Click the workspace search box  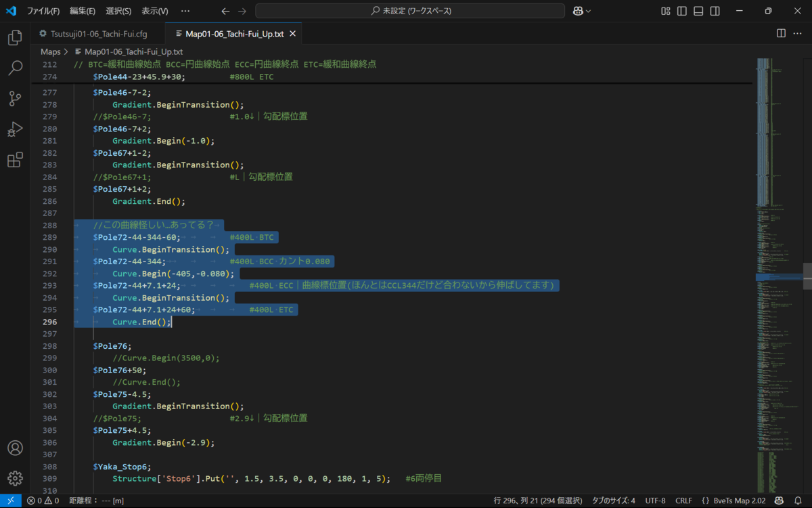(410, 11)
